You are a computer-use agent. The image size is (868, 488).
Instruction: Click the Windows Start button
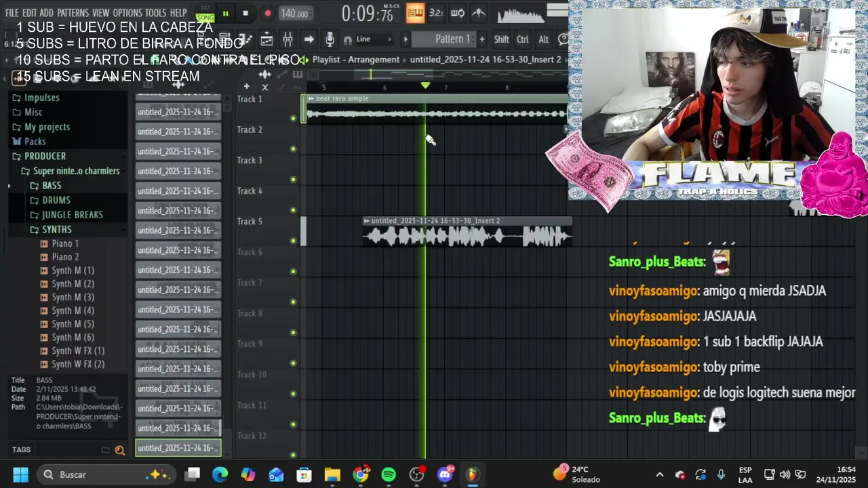click(x=20, y=474)
